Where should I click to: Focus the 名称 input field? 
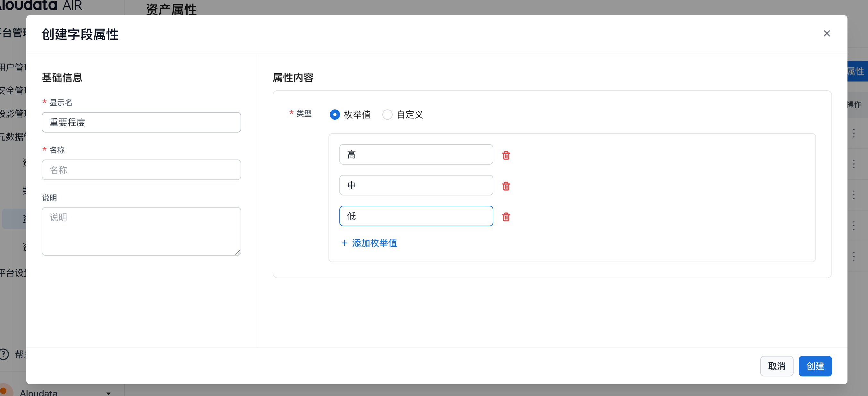coord(141,170)
